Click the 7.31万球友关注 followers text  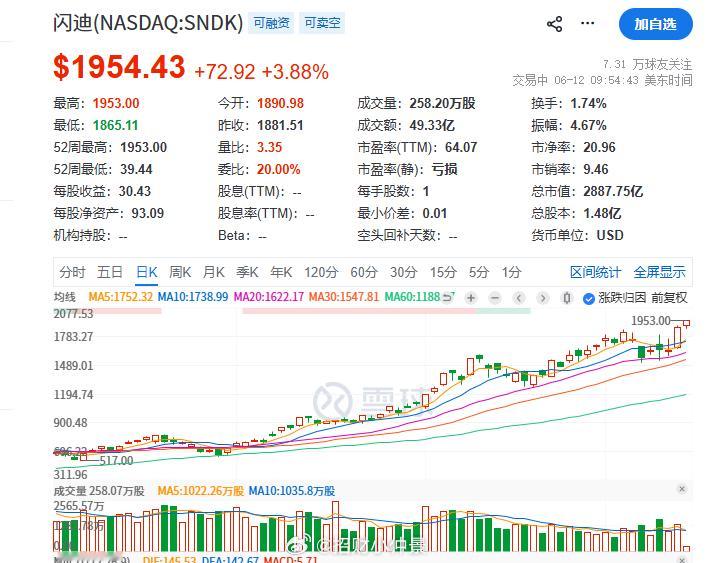pos(648,64)
